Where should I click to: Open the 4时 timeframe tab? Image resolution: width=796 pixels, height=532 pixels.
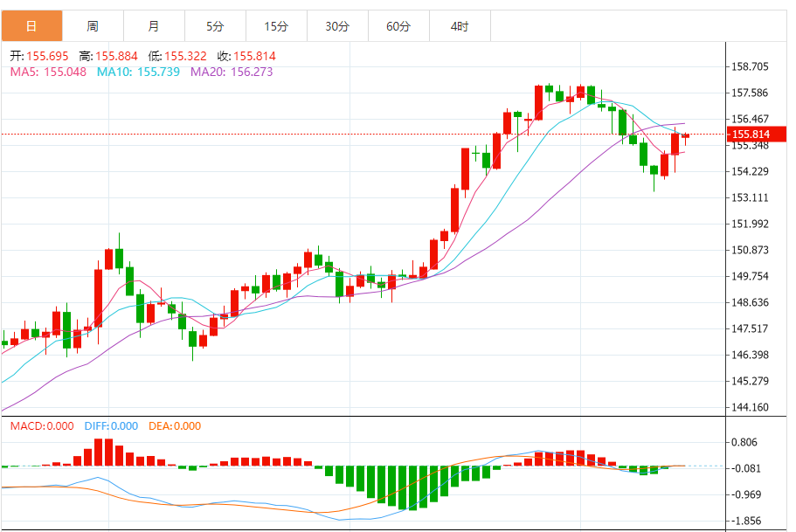pos(460,26)
